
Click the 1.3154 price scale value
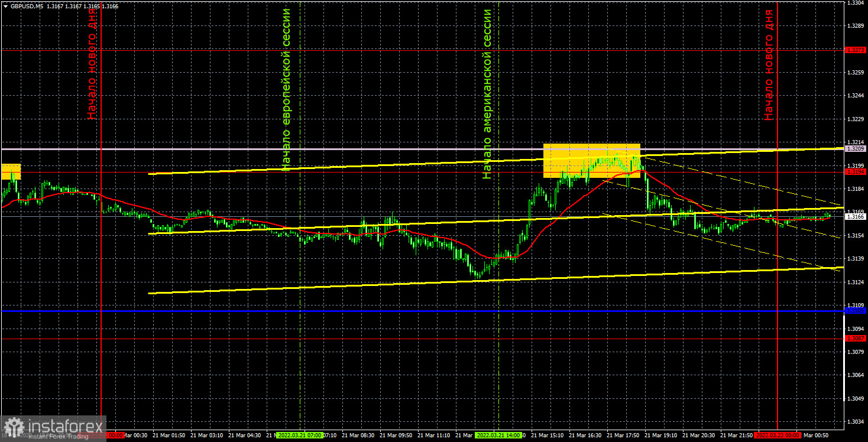tap(855, 235)
